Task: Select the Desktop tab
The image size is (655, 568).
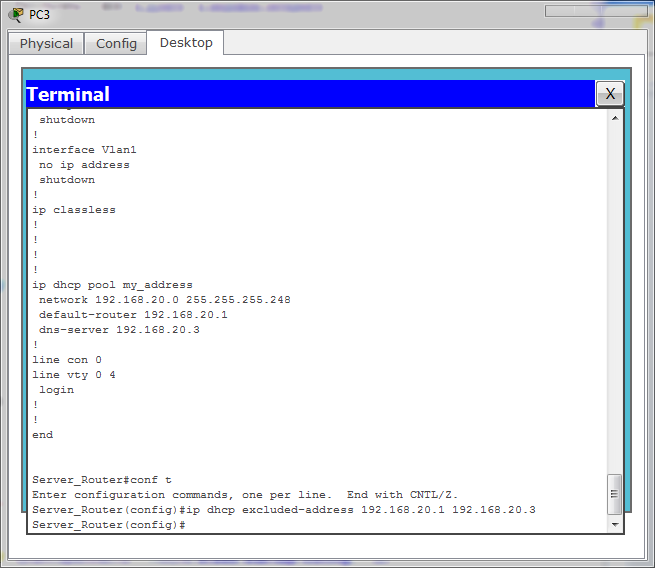Action: (x=186, y=43)
